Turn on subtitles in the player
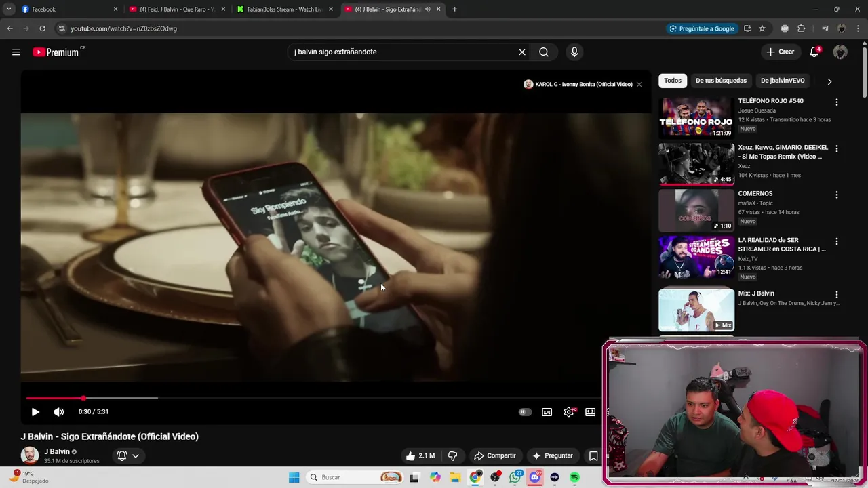Screen dimensions: 868x488 [547, 412]
